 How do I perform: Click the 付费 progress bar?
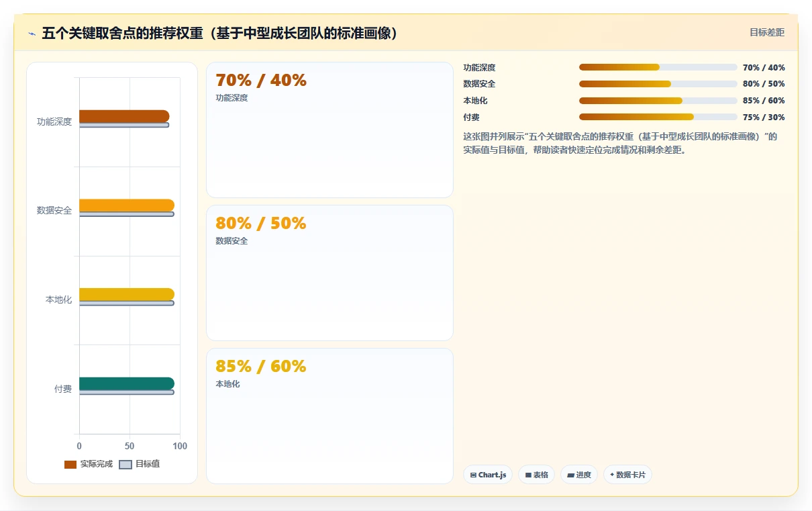point(658,117)
